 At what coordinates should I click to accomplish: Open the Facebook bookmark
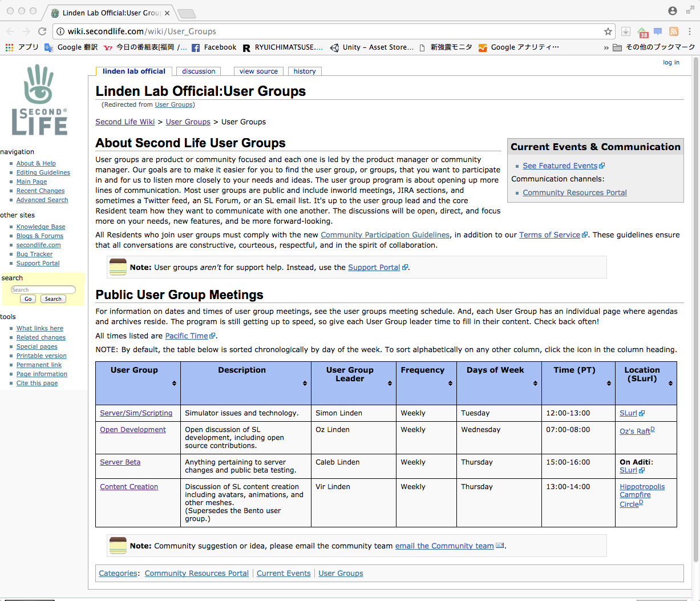(x=214, y=47)
